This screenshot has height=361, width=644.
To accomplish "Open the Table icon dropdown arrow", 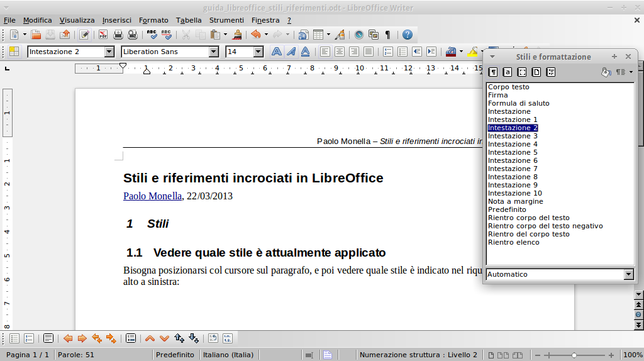I will click(x=328, y=35).
